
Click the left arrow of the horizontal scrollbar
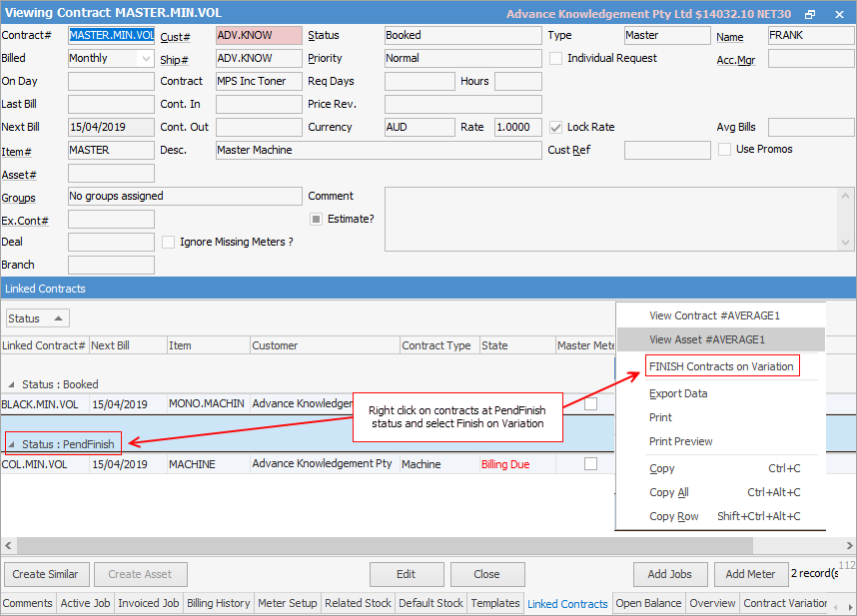[8, 545]
